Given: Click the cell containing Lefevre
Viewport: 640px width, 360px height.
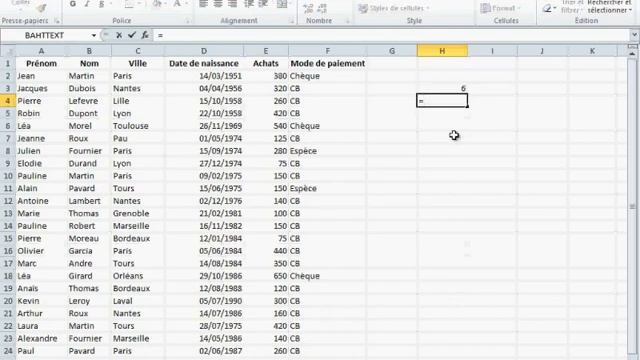Looking at the screenshot, I should coord(89,101).
